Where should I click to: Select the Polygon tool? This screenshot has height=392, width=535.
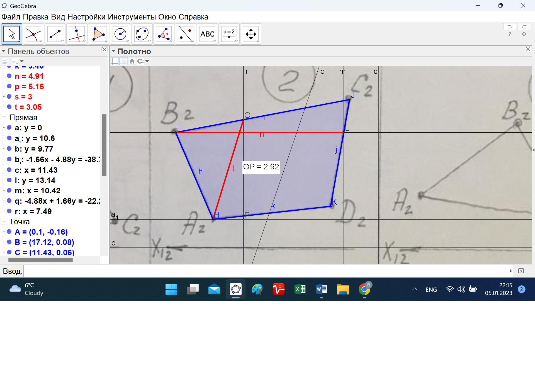point(98,34)
